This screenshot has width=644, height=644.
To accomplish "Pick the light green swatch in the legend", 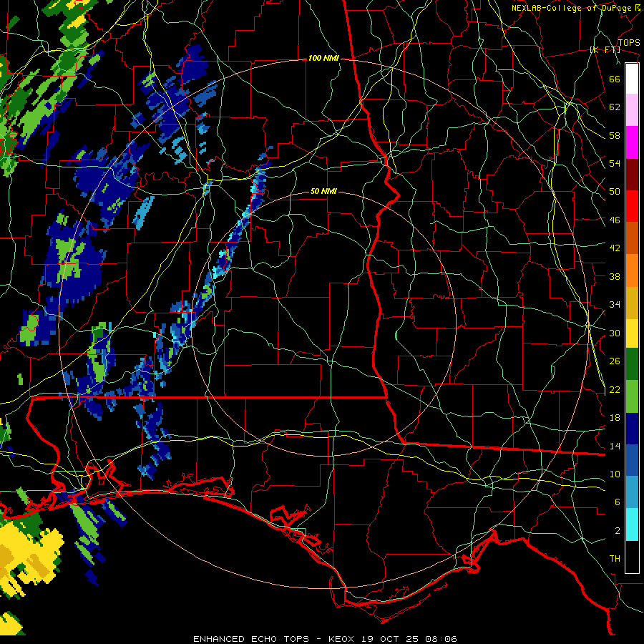I will pos(632,396).
